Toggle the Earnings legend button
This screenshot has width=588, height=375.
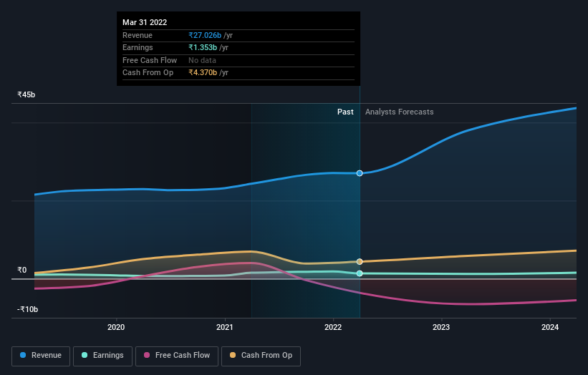102,356
